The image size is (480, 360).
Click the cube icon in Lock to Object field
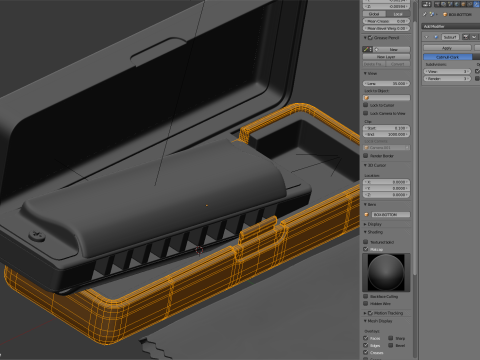[x=367, y=98]
